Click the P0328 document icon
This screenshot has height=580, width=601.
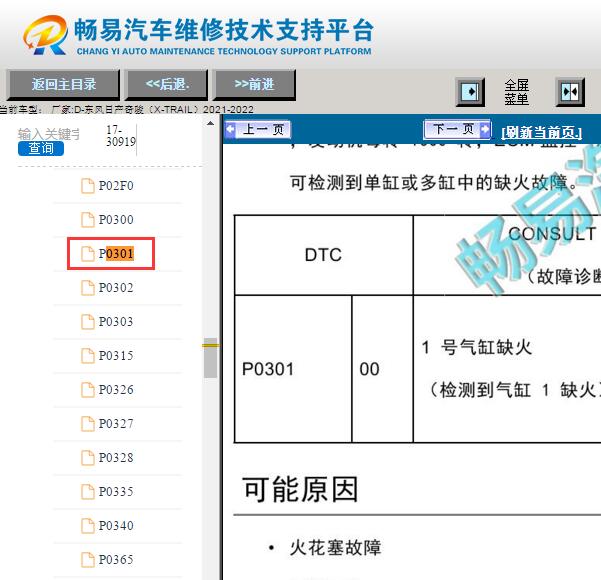[x=88, y=458]
